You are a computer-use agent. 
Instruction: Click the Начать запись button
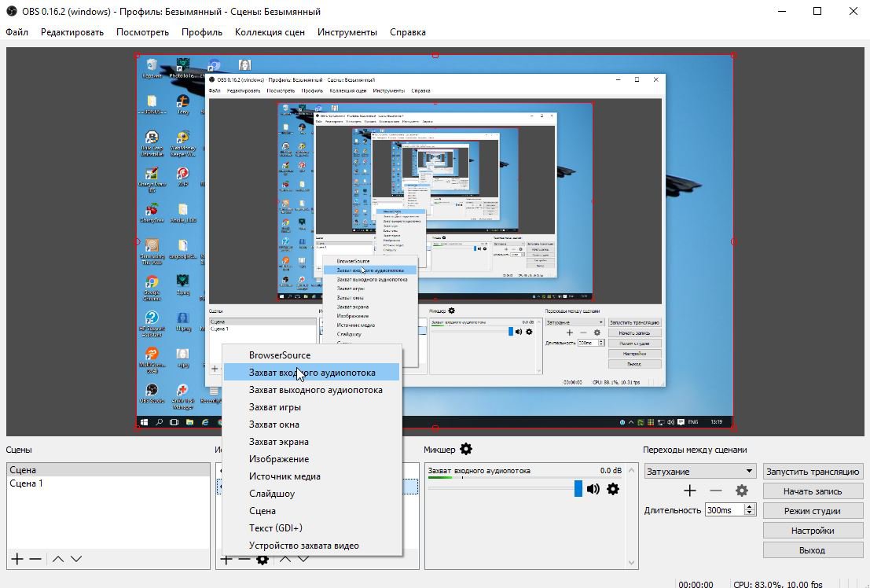pyautogui.click(x=813, y=491)
